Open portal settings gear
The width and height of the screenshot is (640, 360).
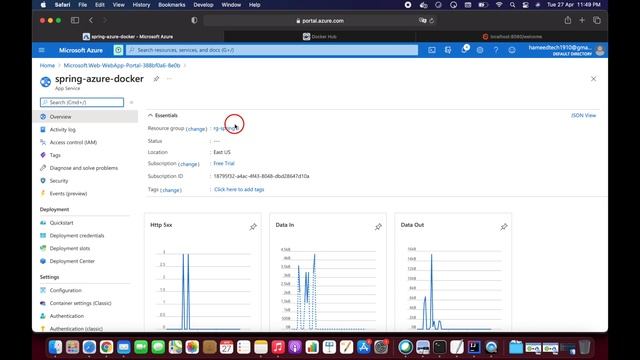480,50
